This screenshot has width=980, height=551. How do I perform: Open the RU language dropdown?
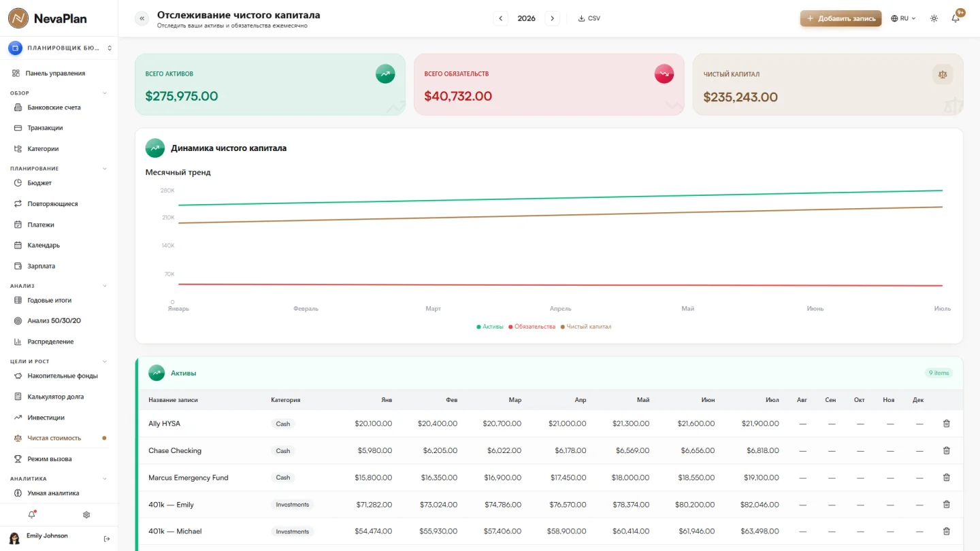tap(903, 18)
